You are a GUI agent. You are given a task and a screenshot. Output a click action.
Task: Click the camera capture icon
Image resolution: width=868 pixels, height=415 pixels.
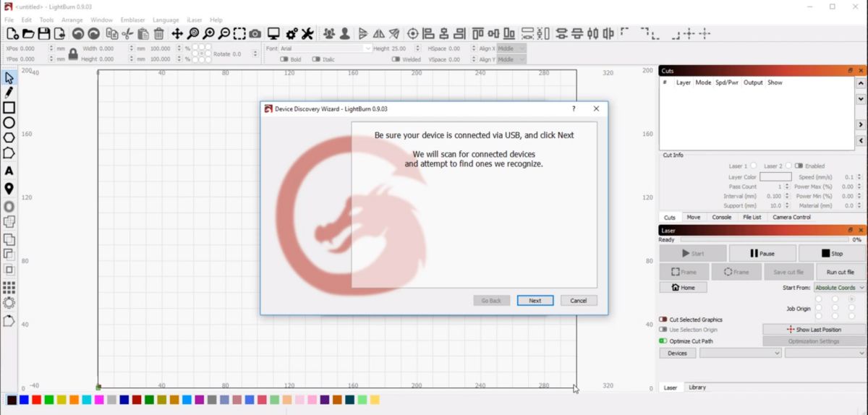click(255, 33)
